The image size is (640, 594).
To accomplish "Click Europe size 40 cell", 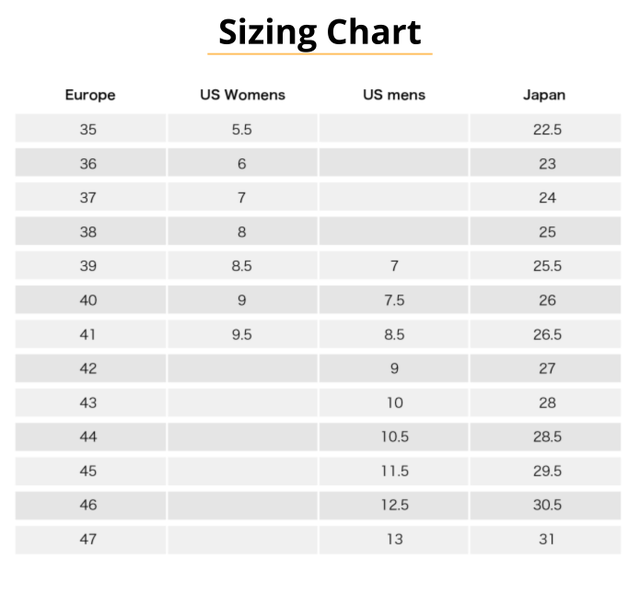I will [89, 300].
